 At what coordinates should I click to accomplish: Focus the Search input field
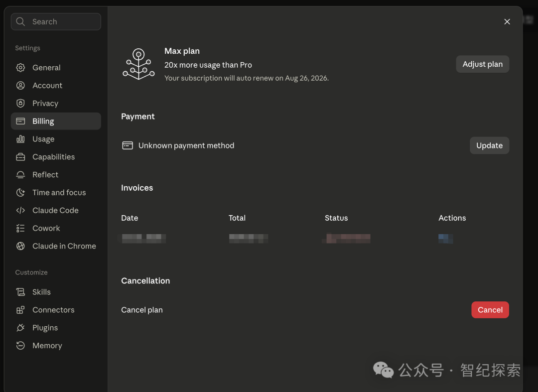[x=56, y=21]
